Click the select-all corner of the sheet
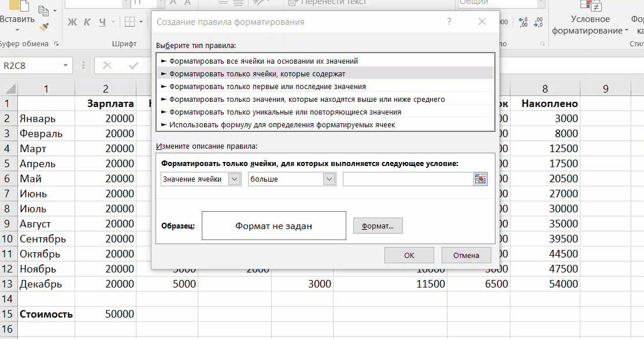 tap(9, 89)
